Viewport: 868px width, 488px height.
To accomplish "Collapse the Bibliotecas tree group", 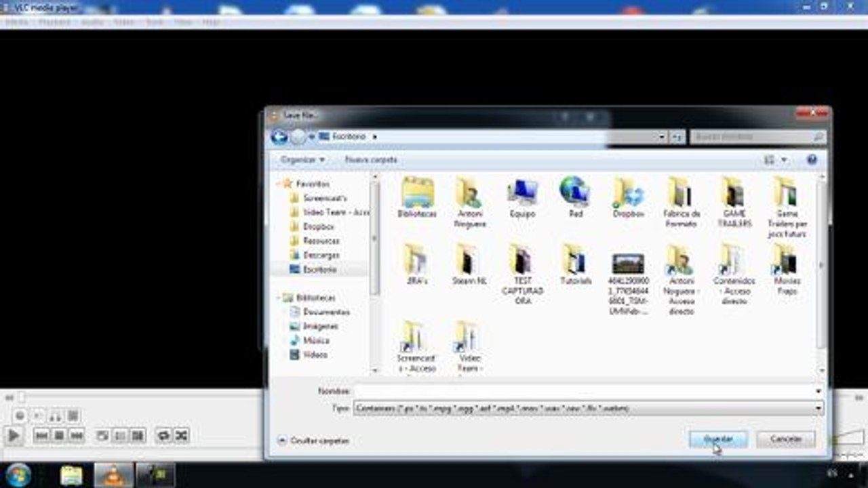I will [x=277, y=298].
